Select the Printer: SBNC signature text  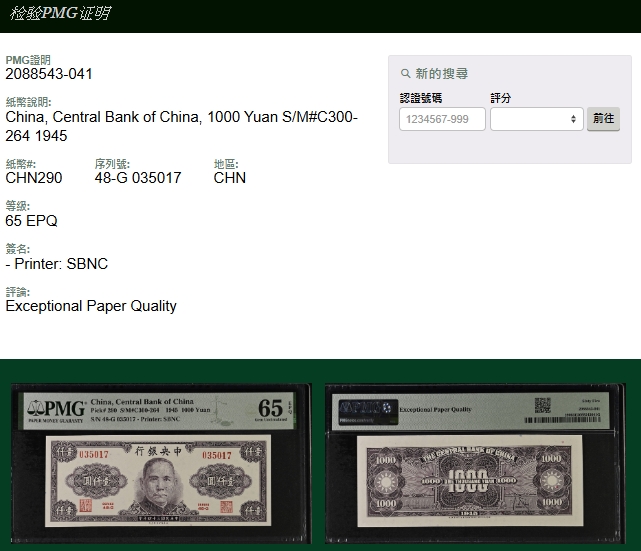tap(57, 264)
